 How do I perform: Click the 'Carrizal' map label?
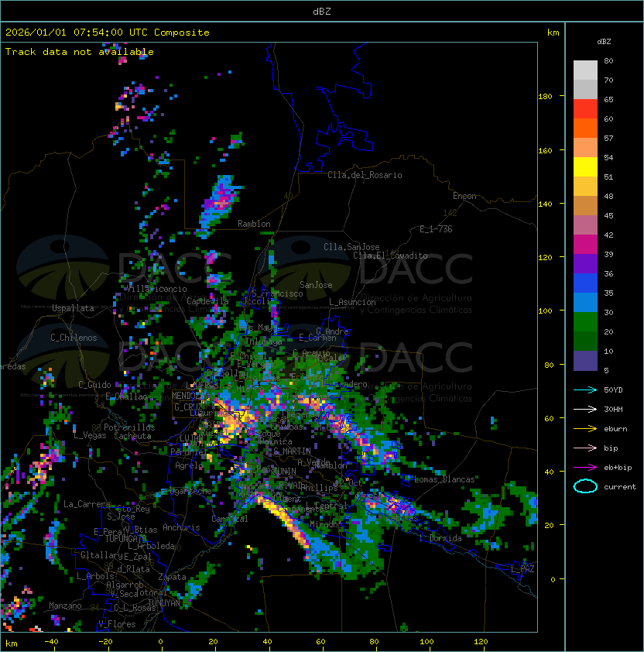(230, 519)
